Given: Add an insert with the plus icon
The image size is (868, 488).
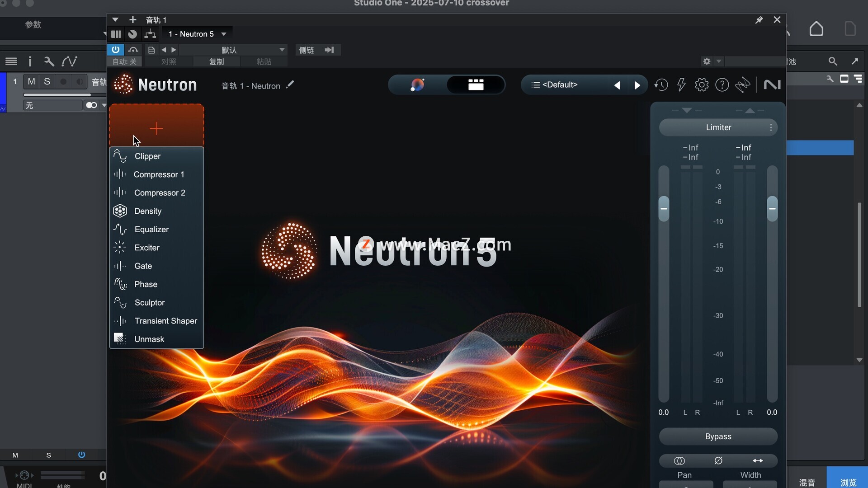Looking at the screenshot, I should [132, 20].
